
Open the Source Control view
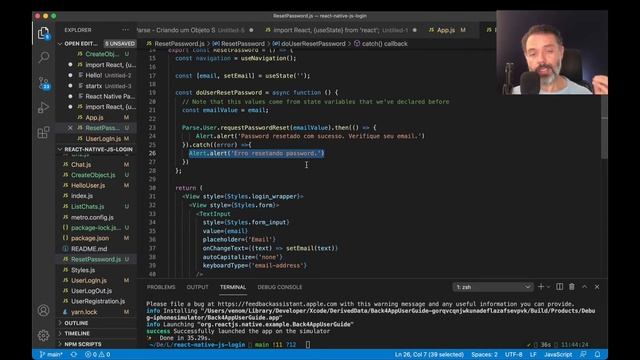(44, 83)
